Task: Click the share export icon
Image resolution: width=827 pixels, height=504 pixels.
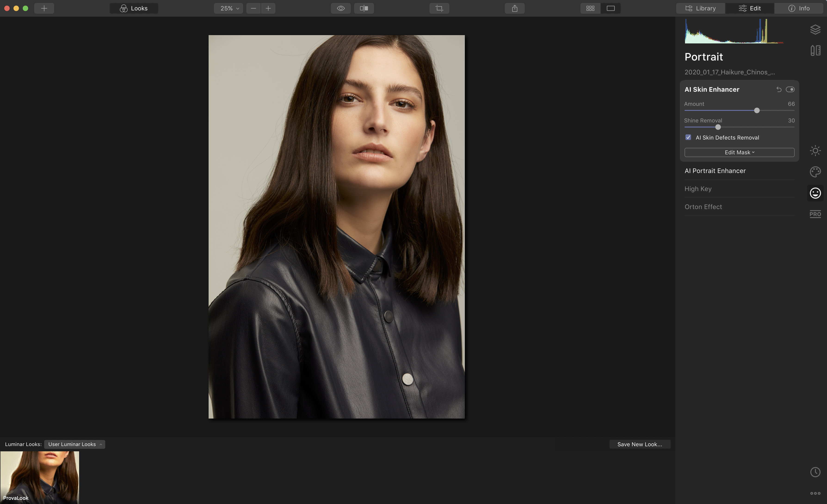Action: [x=515, y=8]
